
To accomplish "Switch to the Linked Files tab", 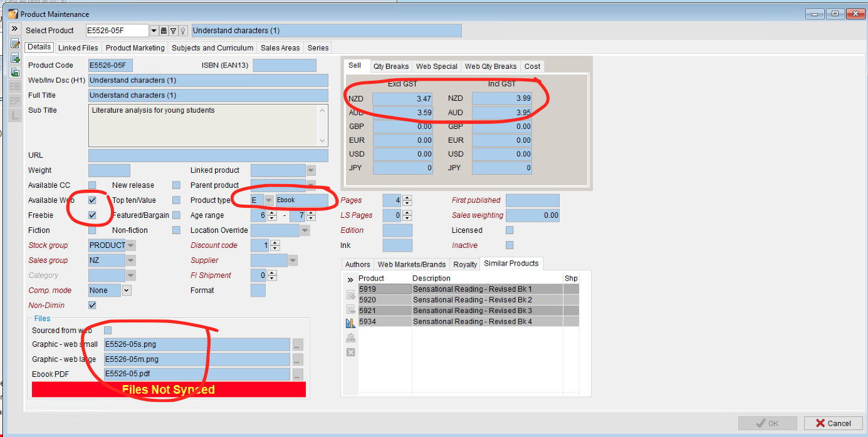I will pos(78,48).
